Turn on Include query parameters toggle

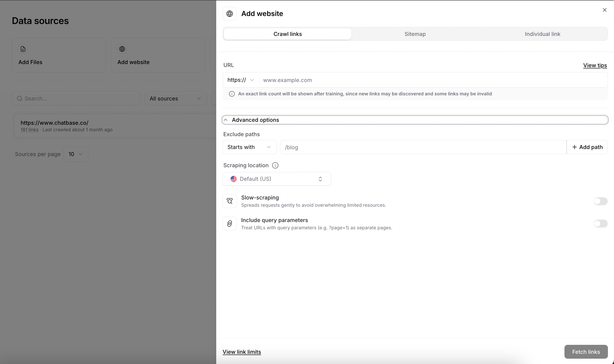pos(600,224)
